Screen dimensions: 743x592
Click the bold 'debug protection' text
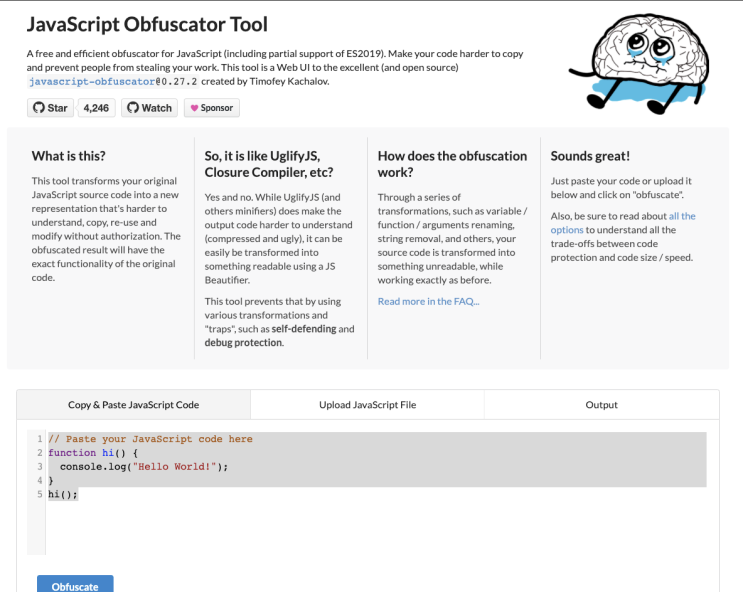click(x=244, y=343)
